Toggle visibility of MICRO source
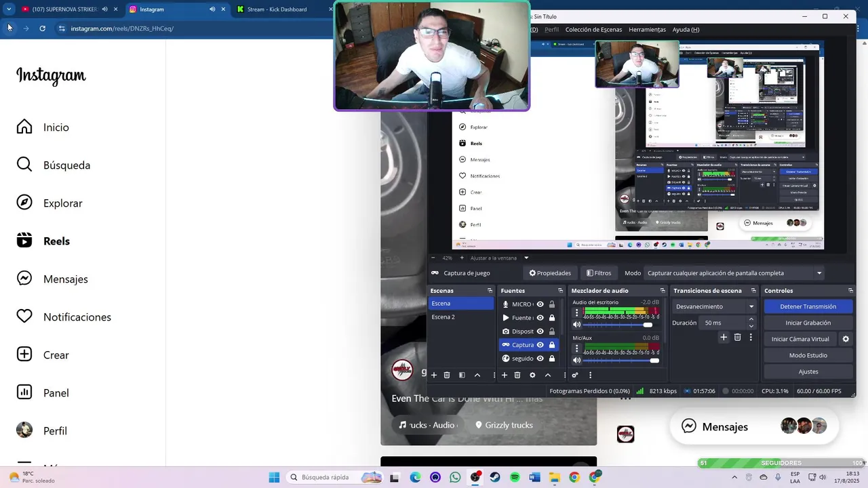 [540, 304]
